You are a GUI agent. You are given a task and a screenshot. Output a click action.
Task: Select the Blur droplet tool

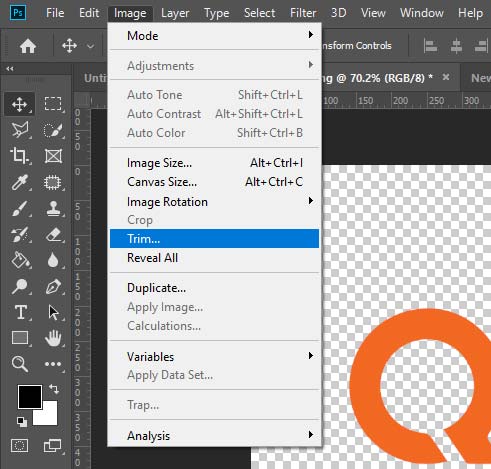(53, 260)
